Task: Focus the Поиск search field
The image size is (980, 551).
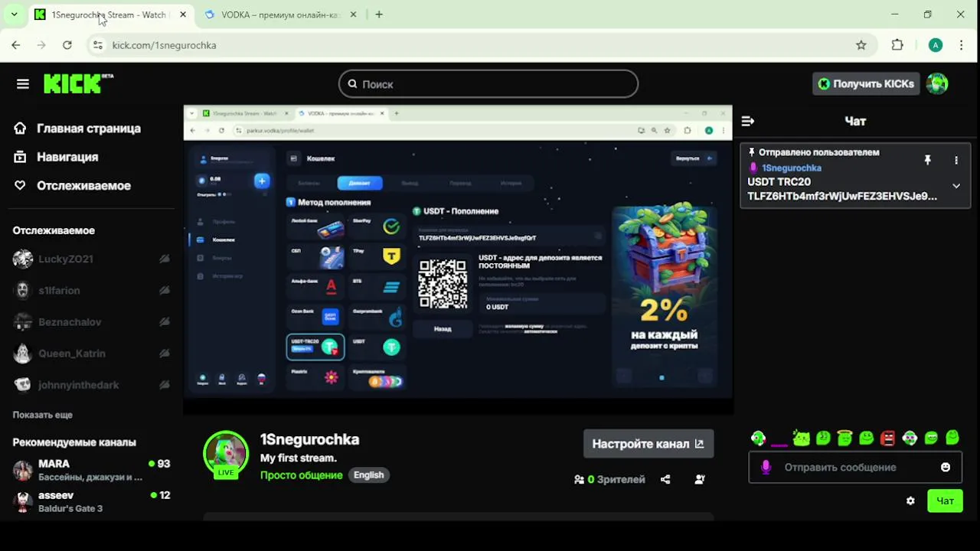Action: [488, 84]
